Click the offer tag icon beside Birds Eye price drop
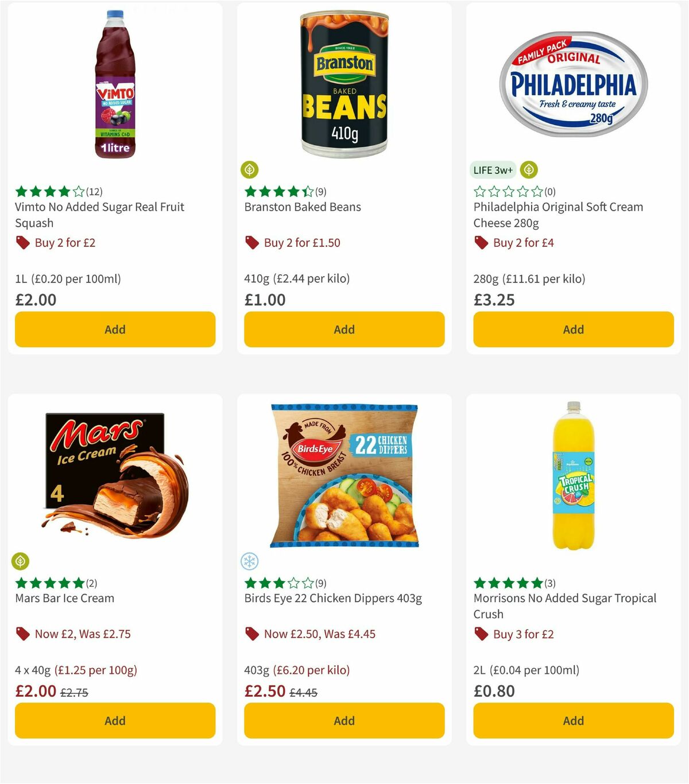 (x=252, y=634)
